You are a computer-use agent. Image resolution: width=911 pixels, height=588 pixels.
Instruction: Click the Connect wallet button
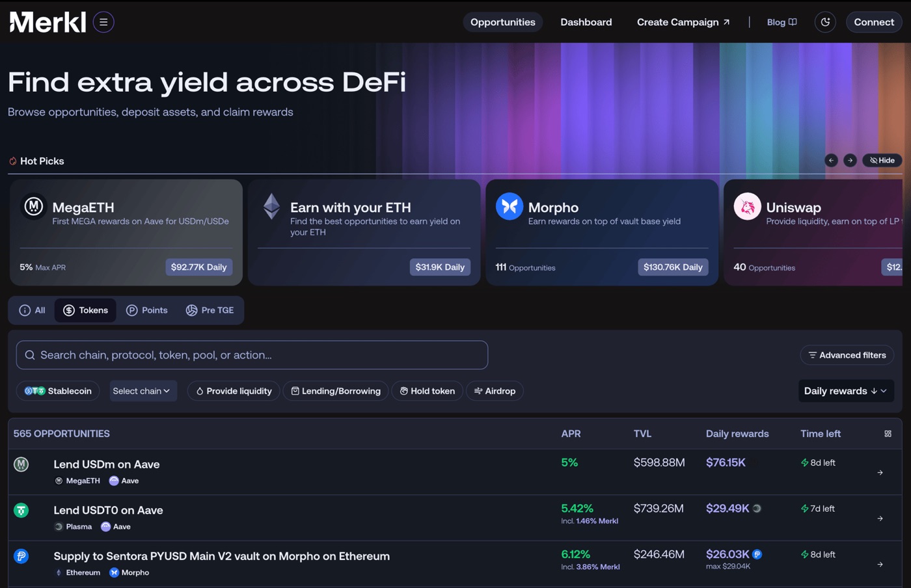pos(874,22)
